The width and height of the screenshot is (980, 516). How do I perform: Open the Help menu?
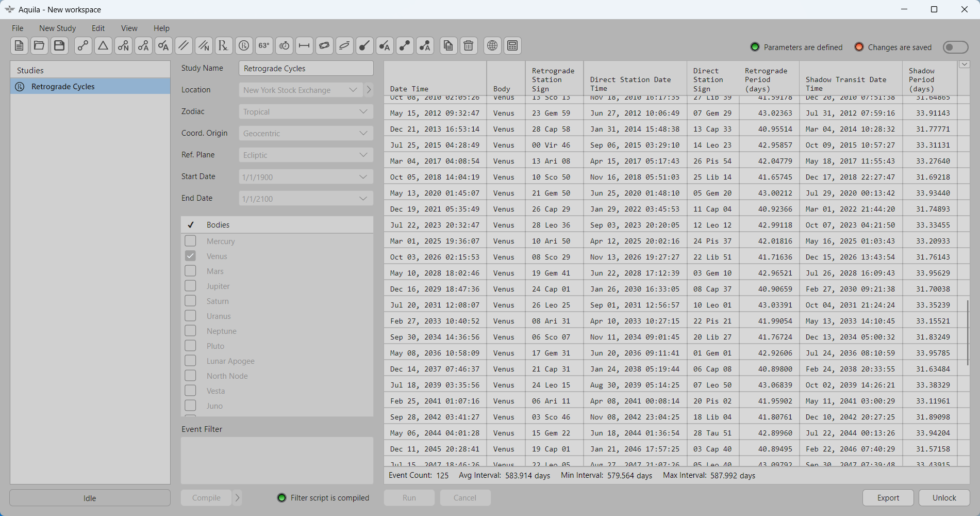click(x=161, y=28)
